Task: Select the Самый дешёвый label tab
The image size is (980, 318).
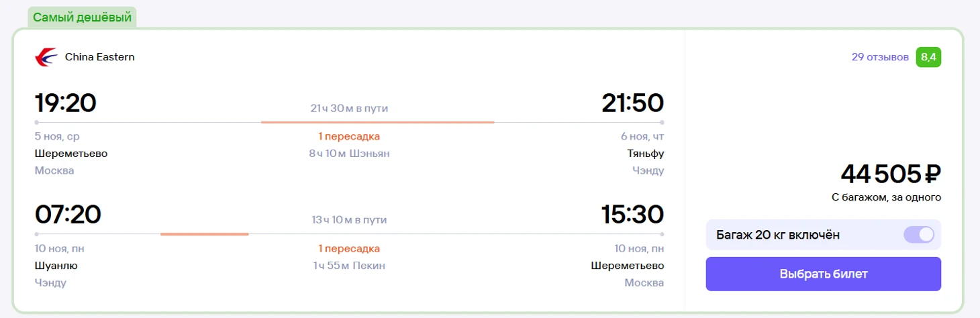Action: [82, 17]
